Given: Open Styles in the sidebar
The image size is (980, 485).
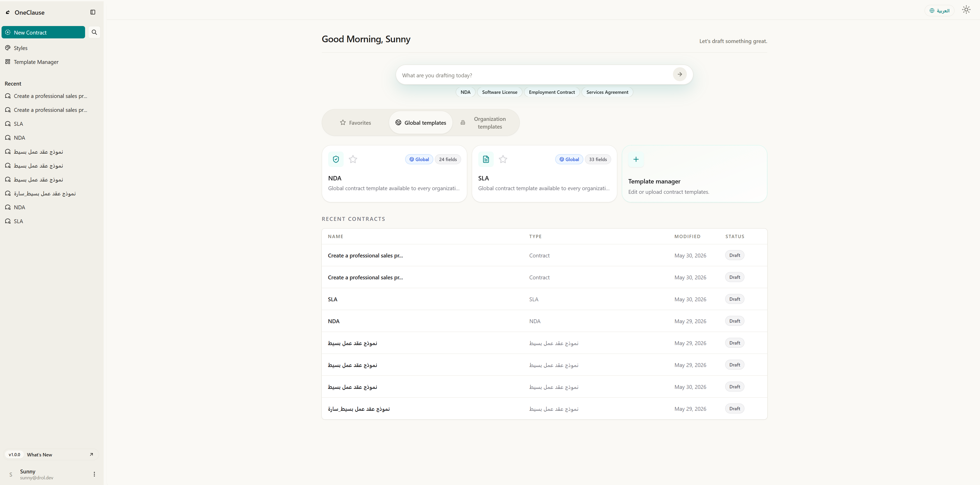Looking at the screenshot, I should 21,48.
